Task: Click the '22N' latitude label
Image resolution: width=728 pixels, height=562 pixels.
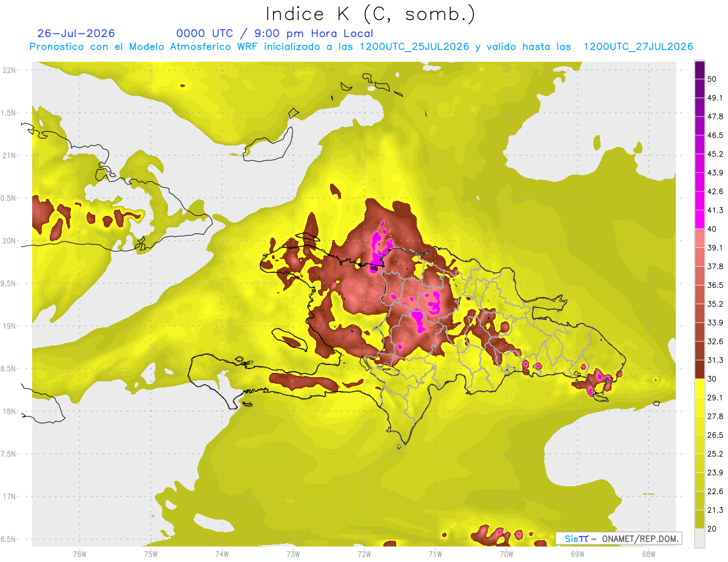Action: click(x=10, y=70)
